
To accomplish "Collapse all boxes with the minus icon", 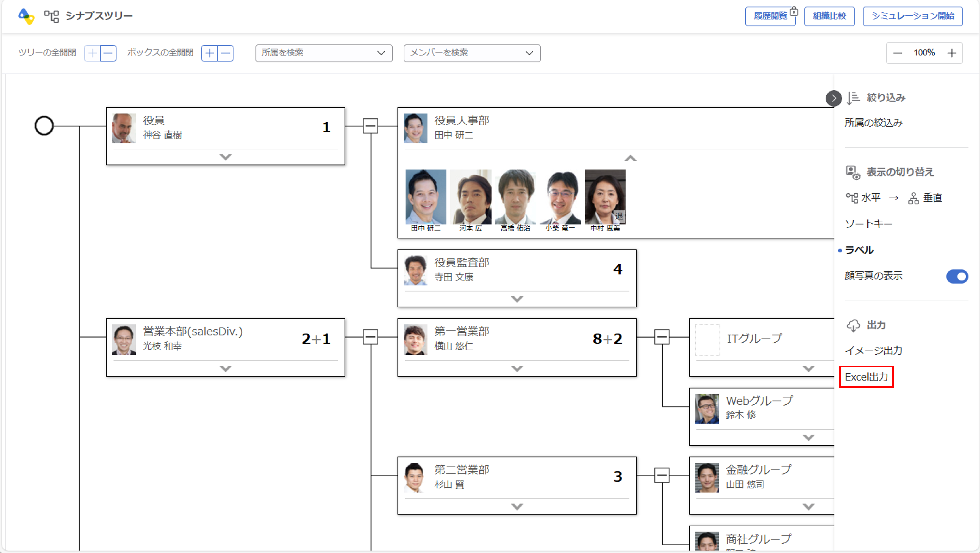I will pyautogui.click(x=226, y=53).
